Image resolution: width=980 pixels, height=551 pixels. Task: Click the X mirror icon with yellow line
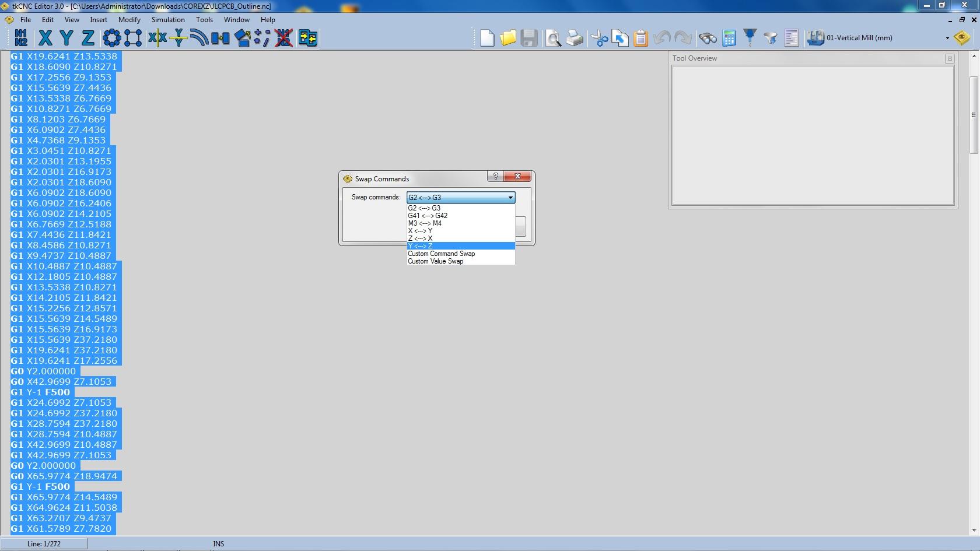pyautogui.click(x=157, y=38)
